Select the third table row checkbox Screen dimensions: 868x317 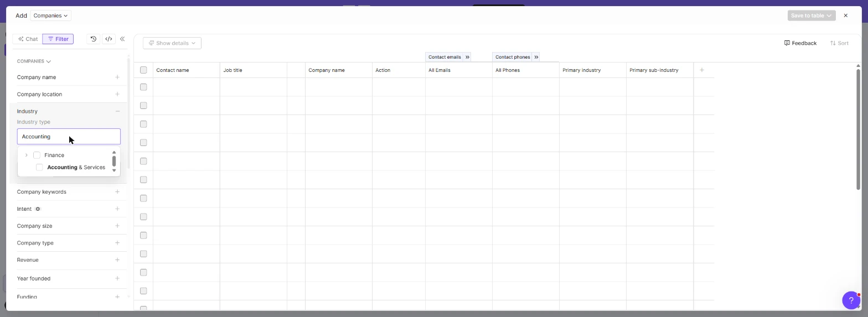pos(143,124)
